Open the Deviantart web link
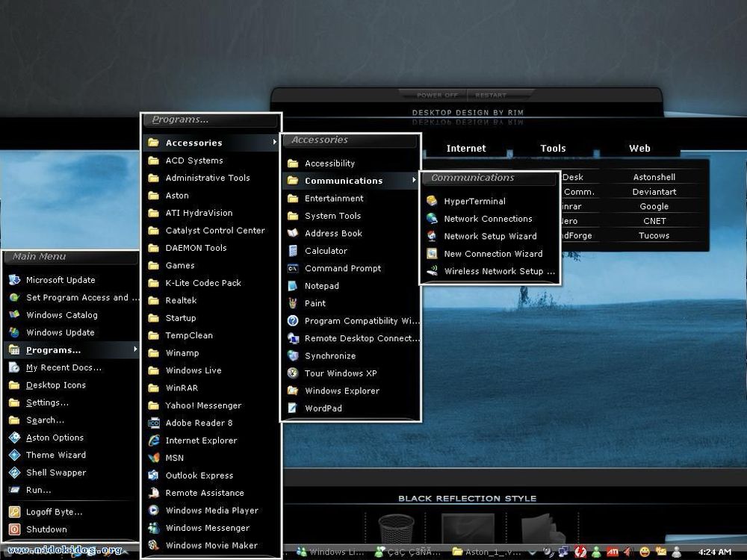747x560 pixels. [x=654, y=191]
